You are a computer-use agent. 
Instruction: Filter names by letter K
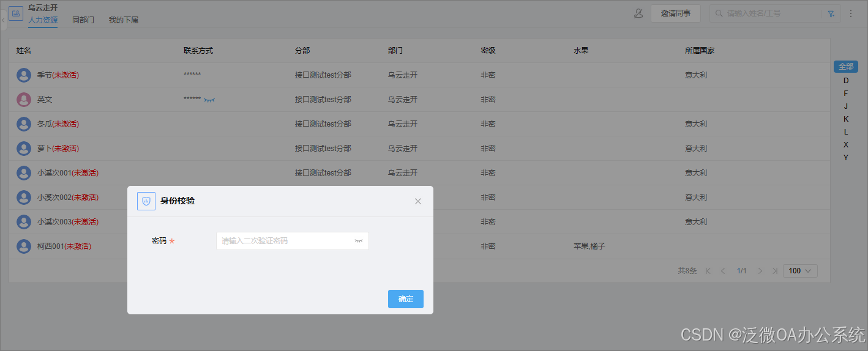point(846,119)
